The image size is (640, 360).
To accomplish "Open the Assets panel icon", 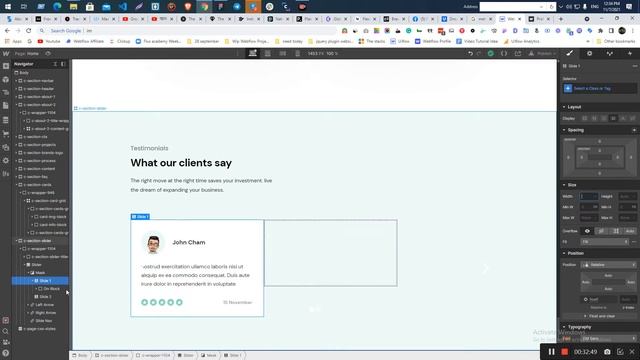I will tap(6, 147).
